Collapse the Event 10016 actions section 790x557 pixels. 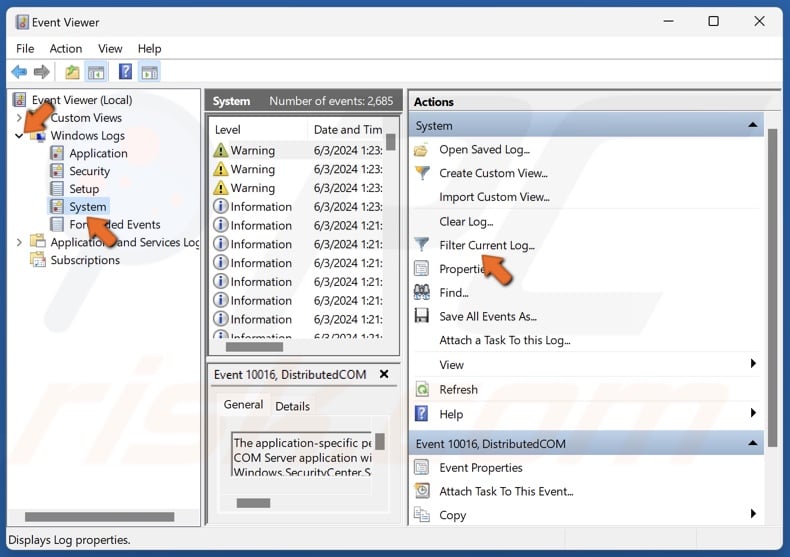pos(752,443)
